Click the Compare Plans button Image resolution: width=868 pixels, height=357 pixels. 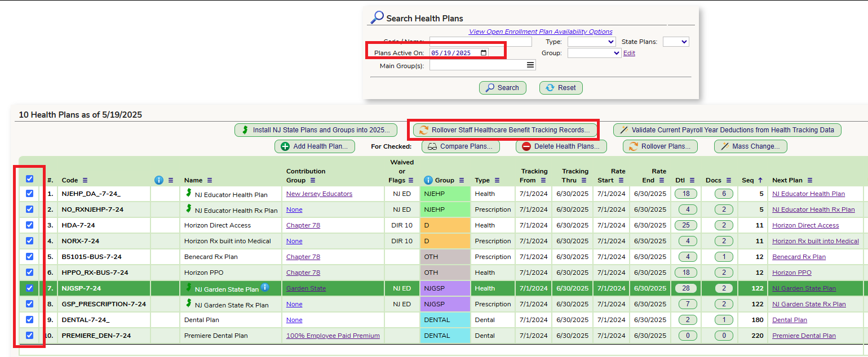tap(461, 146)
